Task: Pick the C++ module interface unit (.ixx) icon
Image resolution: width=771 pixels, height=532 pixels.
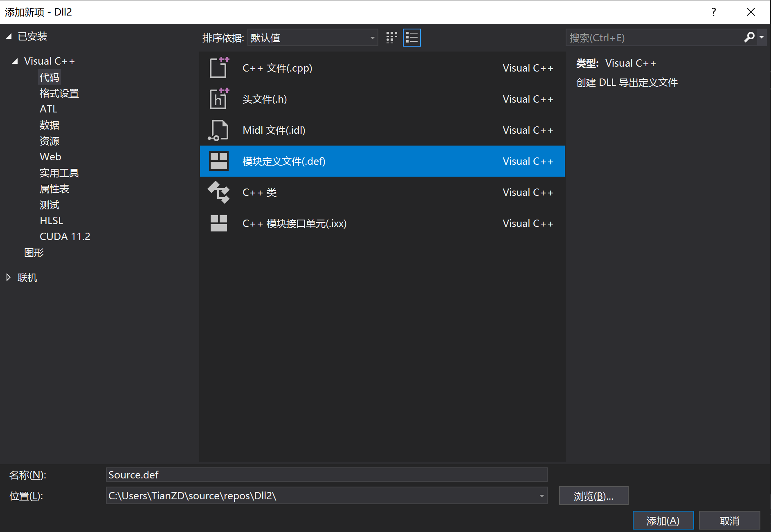Action: point(219,223)
